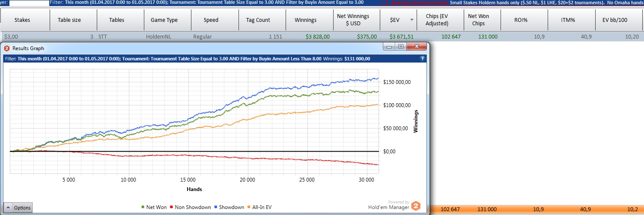Toggle the Net Won legend series

pyautogui.click(x=154, y=207)
